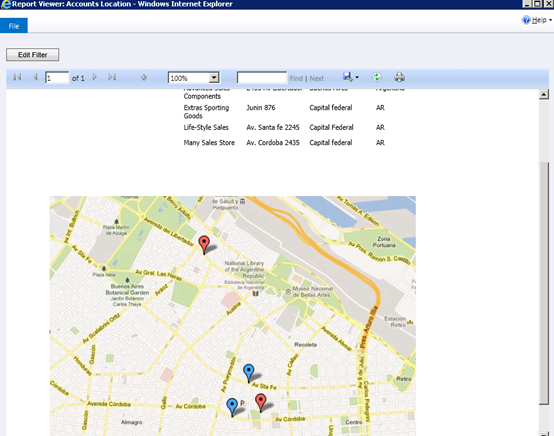Open the File menu
Image resolution: width=554 pixels, height=436 pixels.
pyautogui.click(x=14, y=26)
